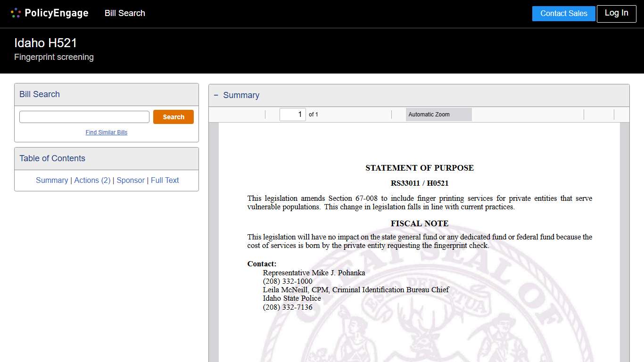Open the Automatic Zoom dropdown
The height and width of the screenshot is (362, 644).
click(438, 114)
